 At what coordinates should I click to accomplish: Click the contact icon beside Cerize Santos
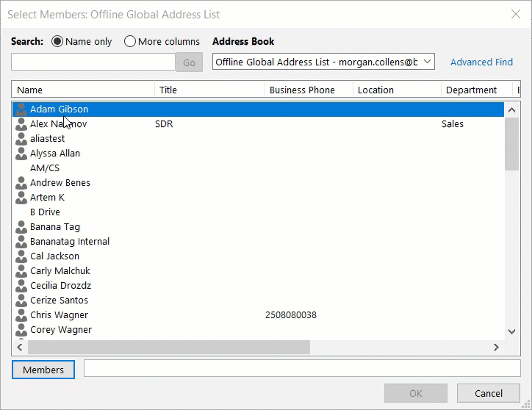point(21,301)
